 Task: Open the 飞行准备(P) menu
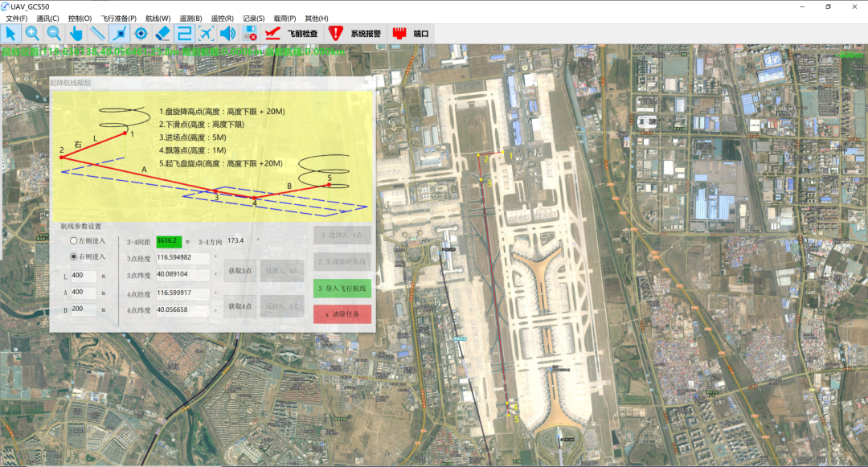(x=119, y=18)
